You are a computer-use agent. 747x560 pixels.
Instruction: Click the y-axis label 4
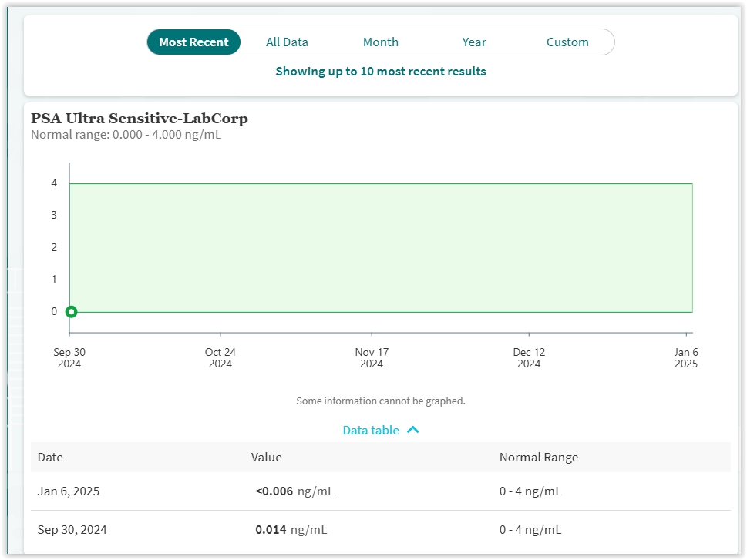54,183
